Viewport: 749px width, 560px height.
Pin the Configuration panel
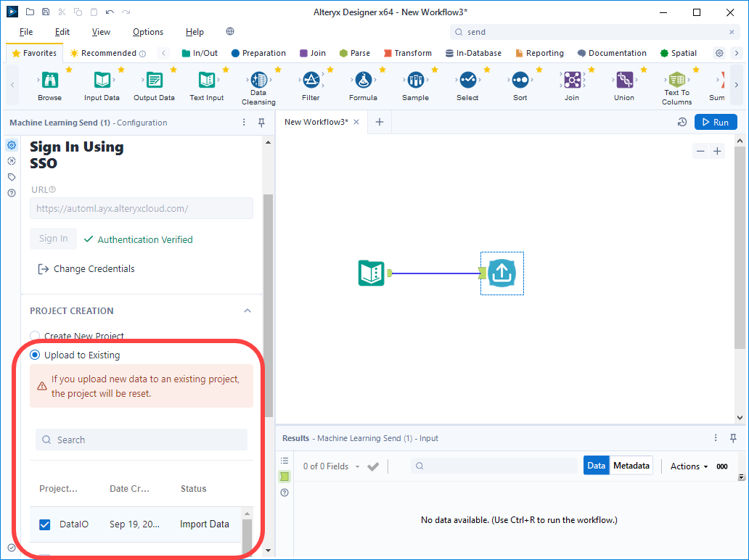tap(261, 123)
